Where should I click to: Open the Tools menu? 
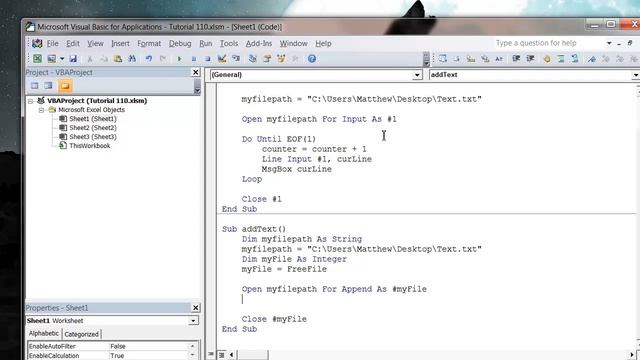click(x=229, y=43)
